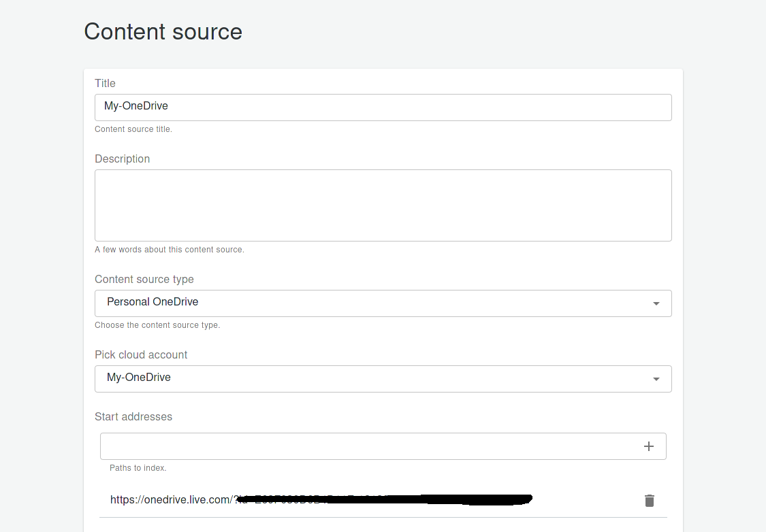
Task: Expand the Pick cloud account dropdown arrow
Action: point(656,379)
